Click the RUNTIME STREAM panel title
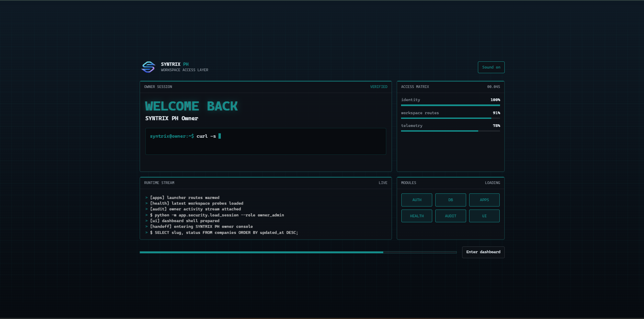Viewport: 644px width, 319px height. [x=159, y=183]
